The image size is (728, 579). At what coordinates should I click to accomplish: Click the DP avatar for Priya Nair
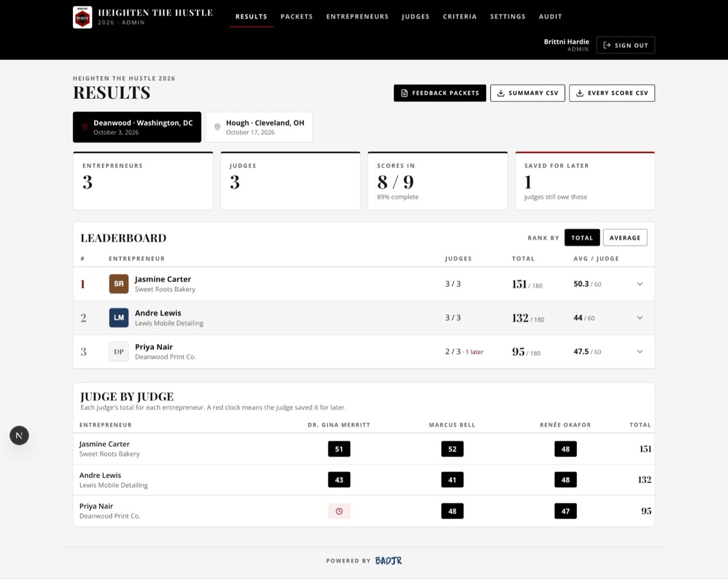[119, 352]
